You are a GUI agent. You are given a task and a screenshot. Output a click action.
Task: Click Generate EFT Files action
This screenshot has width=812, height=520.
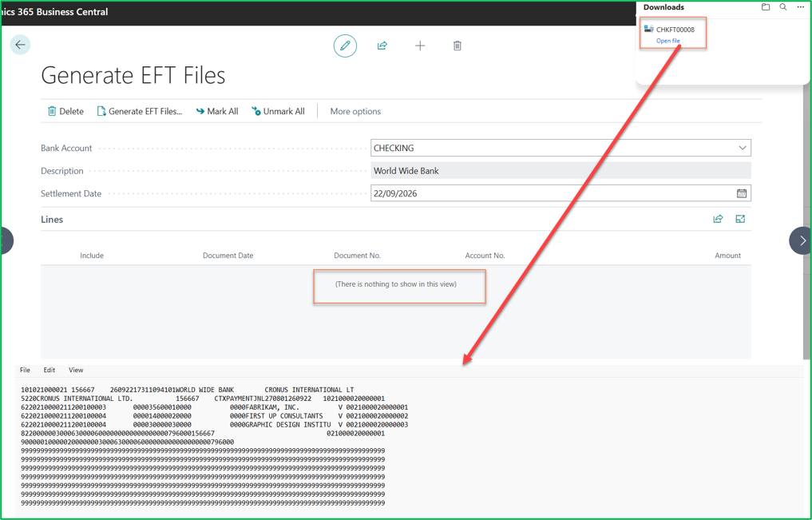pyautogui.click(x=140, y=111)
